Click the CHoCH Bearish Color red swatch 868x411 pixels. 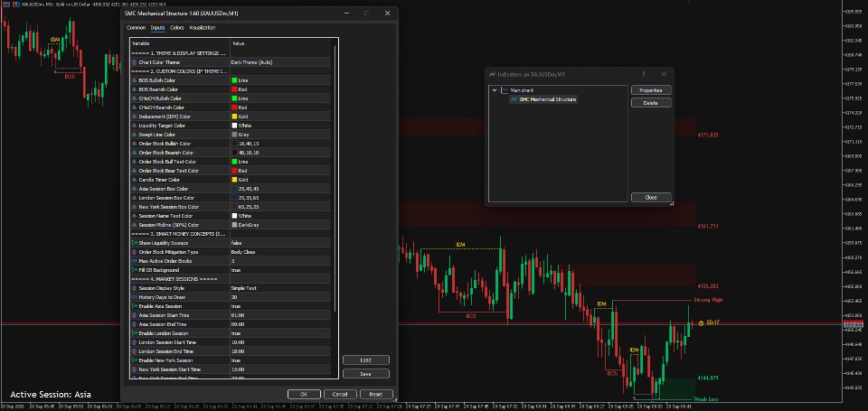(234, 107)
